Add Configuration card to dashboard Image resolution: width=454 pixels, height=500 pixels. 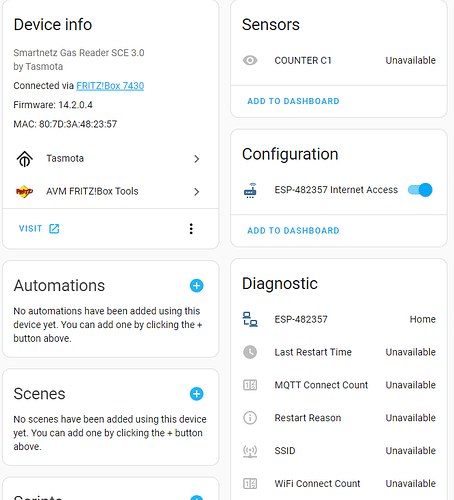[x=293, y=230]
